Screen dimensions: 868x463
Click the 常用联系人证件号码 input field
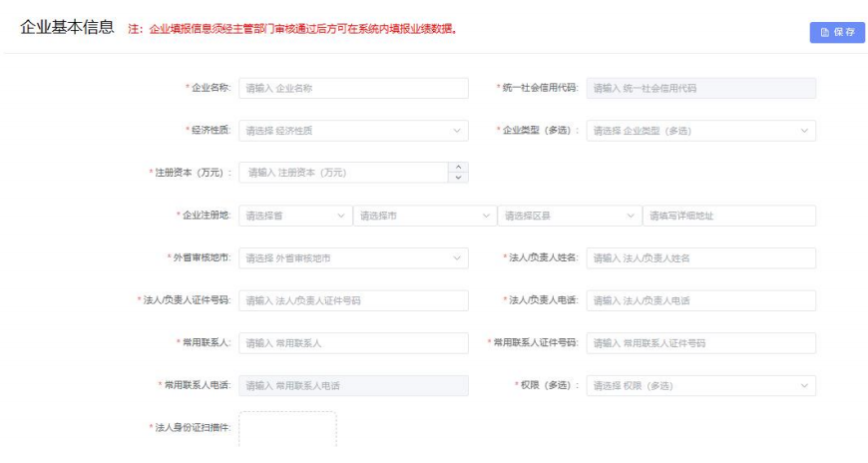tap(700, 343)
